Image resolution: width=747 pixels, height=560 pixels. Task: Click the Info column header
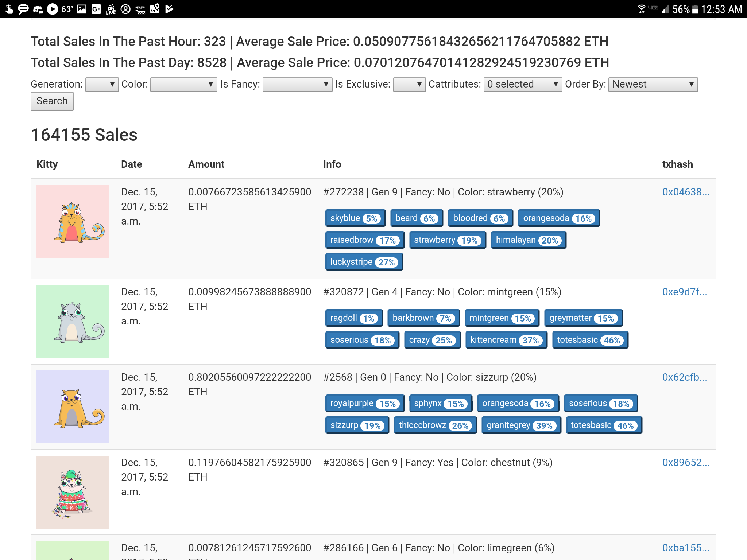[332, 164]
